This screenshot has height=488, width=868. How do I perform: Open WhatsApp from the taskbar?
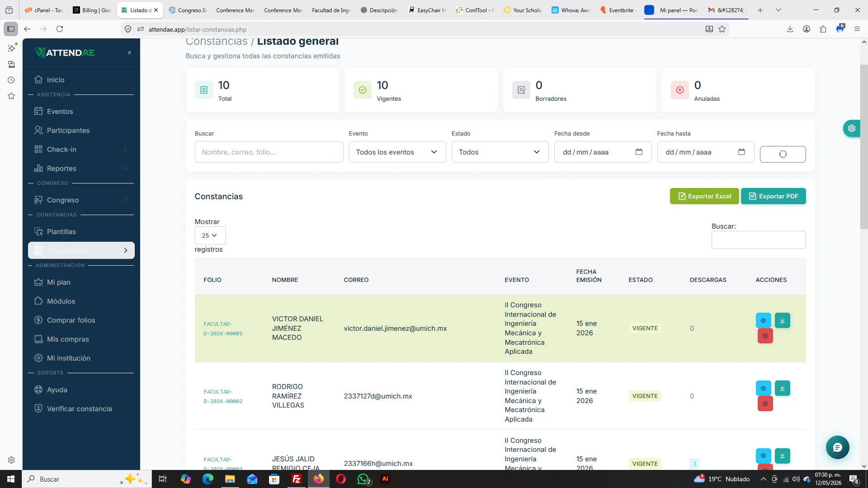pyautogui.click(x=363, y=479)
